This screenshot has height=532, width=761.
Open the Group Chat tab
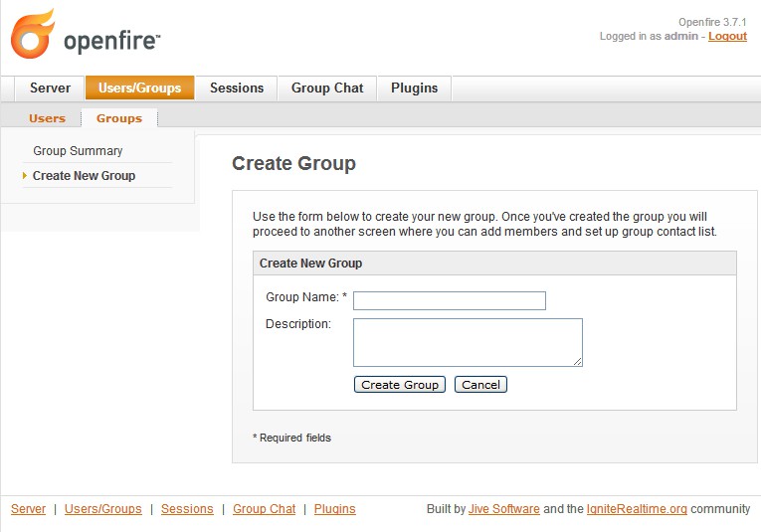coord(326,89)
